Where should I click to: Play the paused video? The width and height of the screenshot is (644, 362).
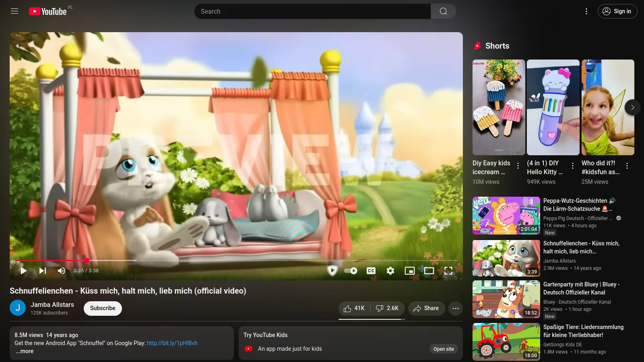[x=23, y=271]
